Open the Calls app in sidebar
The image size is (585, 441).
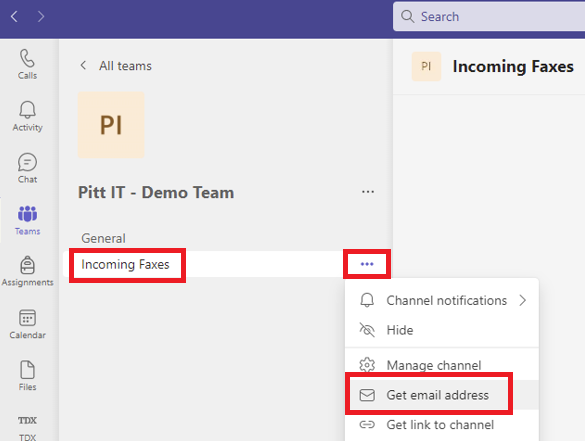(x=27, y=64)
